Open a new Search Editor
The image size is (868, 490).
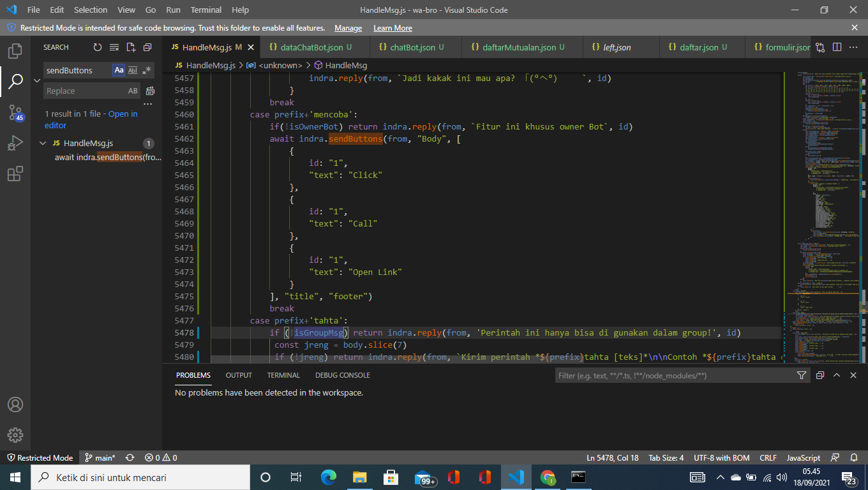[131, 47]
